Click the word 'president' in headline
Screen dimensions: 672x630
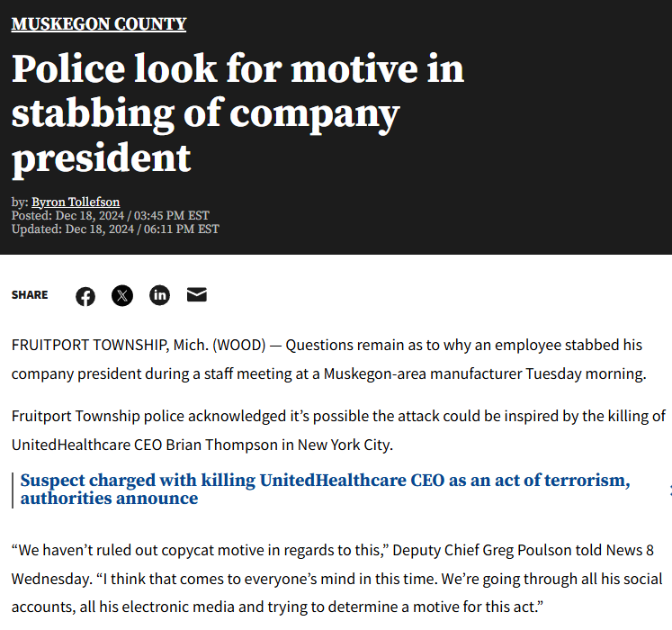coord(101,158)
